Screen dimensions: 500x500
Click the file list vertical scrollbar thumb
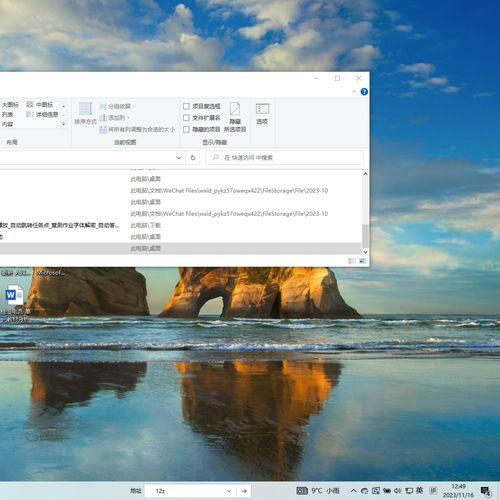click(x=365, y=236)
